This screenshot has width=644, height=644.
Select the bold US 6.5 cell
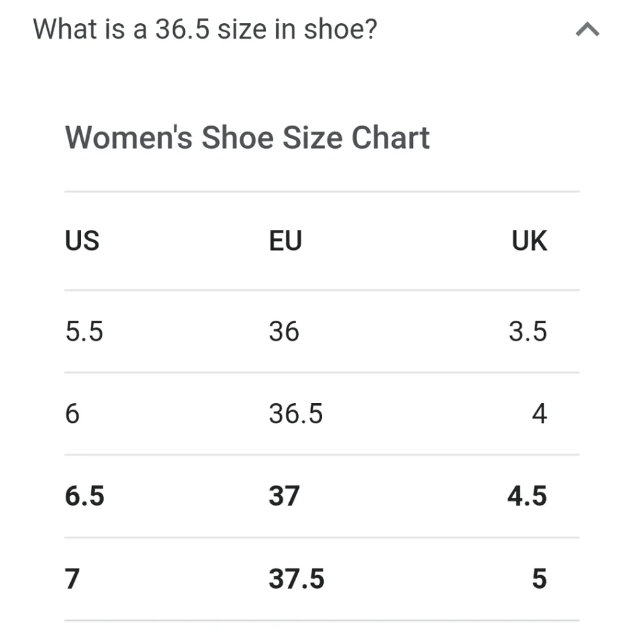tap(84, 496)
